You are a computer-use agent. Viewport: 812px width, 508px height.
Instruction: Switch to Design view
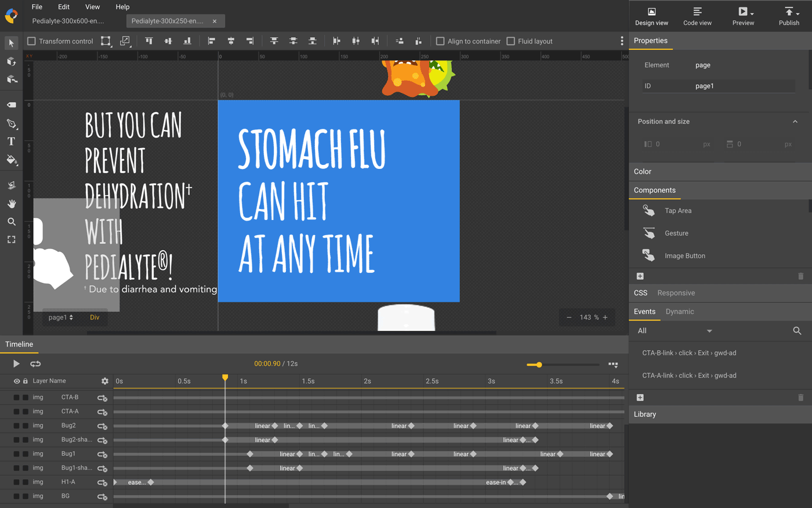tap(651, 16)
